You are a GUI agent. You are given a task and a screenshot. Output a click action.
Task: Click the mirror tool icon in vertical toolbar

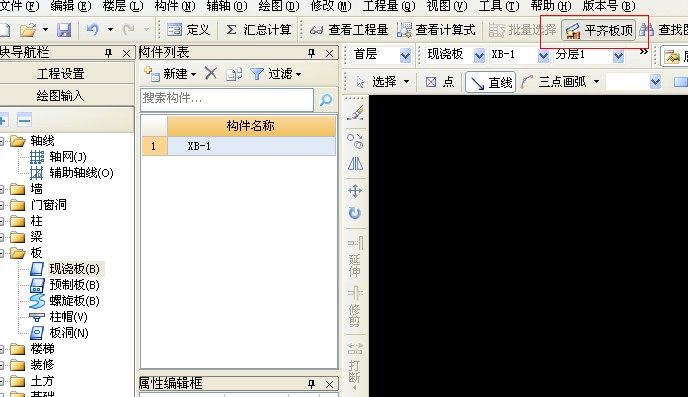(355, 164)
